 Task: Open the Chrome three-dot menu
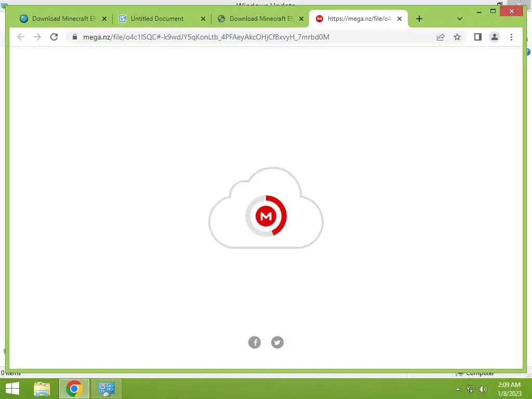click(511, 37)
